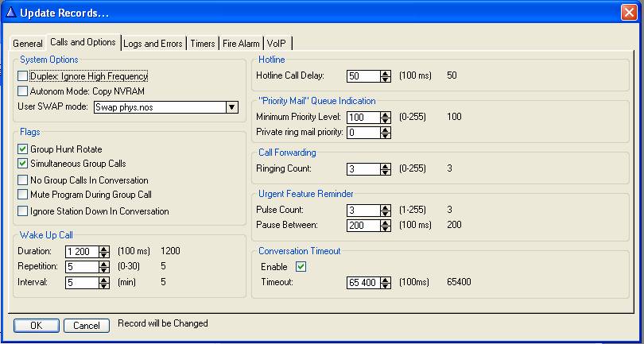The width and height of the screenshot is (644, 344).
Task: Click the Minimum Priority Level input field
Action: click(363, 118)
